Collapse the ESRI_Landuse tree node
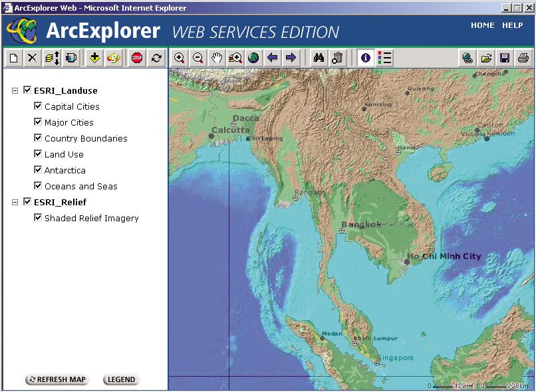This screenshot has height=392, width=536. click(x=15, y=91)
